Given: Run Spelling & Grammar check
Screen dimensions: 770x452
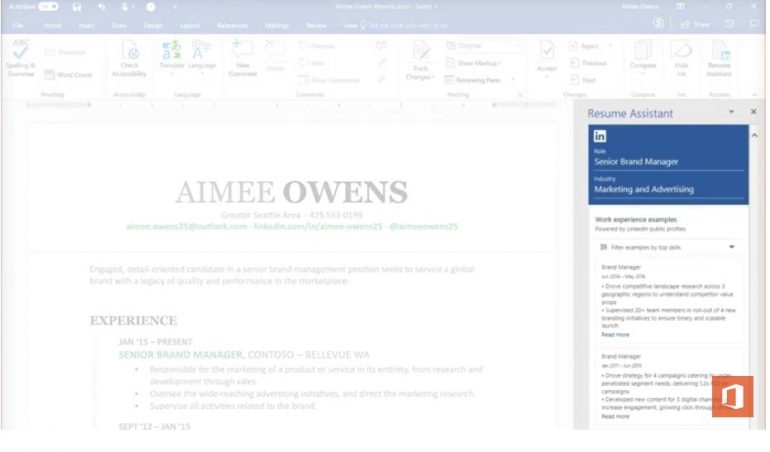Looking at the screenshot, I should (x=21, y=58).
